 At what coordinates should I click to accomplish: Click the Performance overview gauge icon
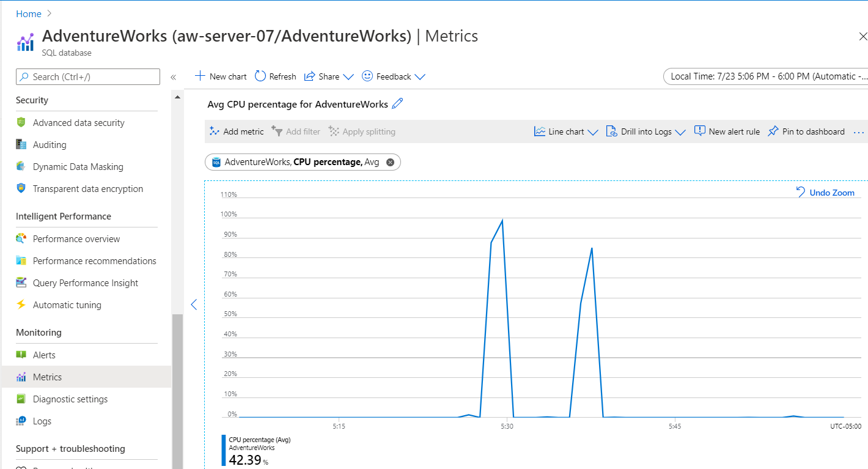click(x=21, y=238)
